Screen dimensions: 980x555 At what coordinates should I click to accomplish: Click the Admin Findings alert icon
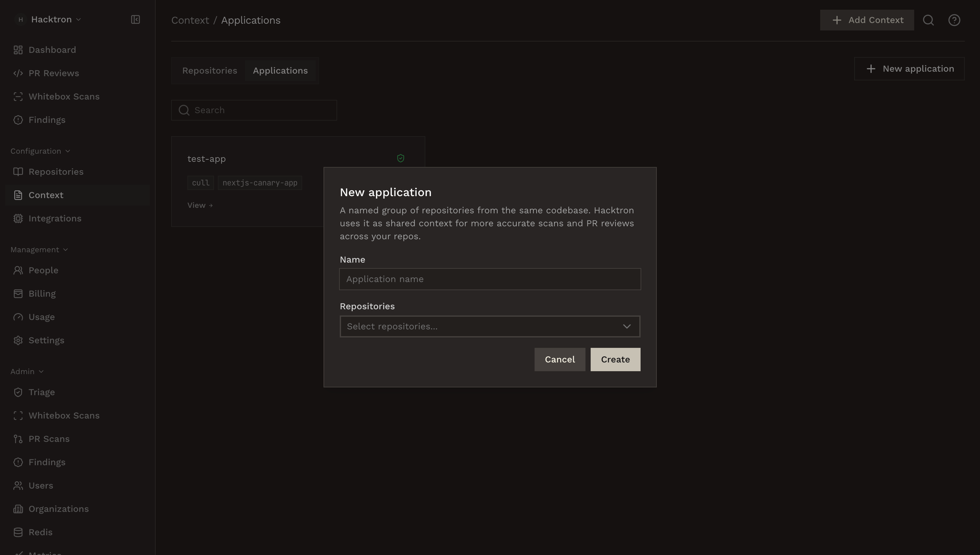click(x=18, y=462)
